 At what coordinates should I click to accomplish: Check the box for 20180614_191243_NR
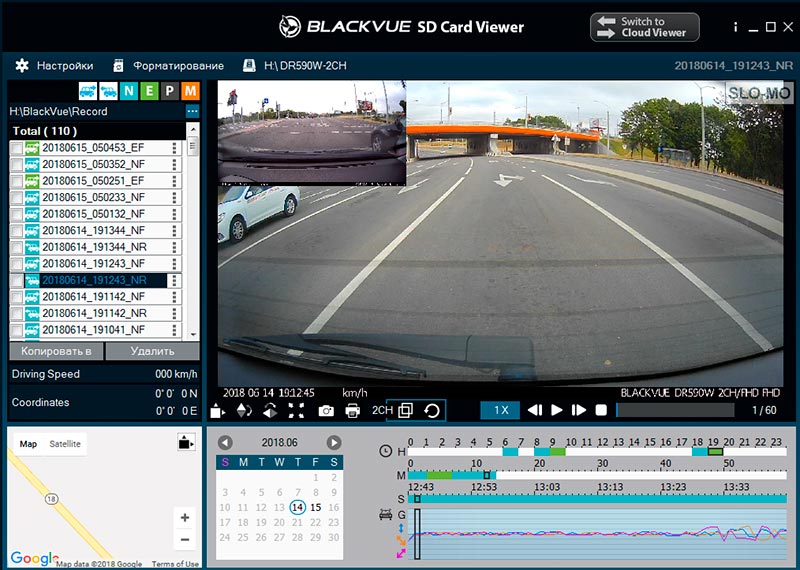pyautogui.click(x=17, y=281)
